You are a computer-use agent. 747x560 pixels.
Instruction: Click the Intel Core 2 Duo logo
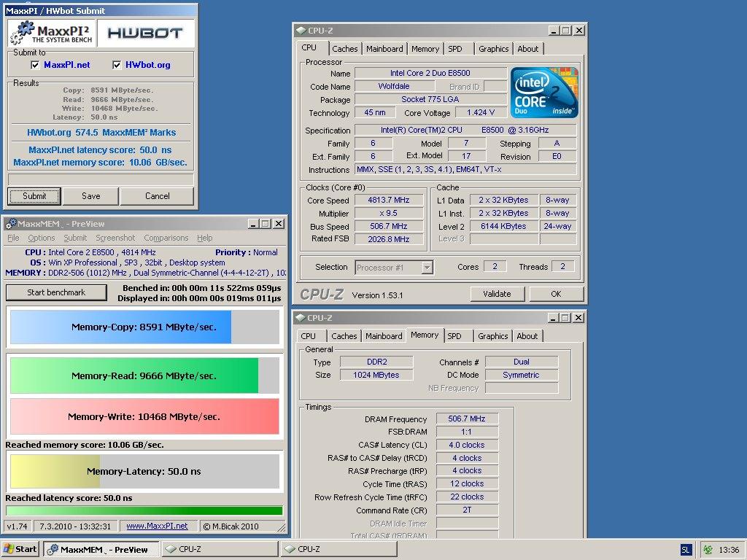[544, 93]
